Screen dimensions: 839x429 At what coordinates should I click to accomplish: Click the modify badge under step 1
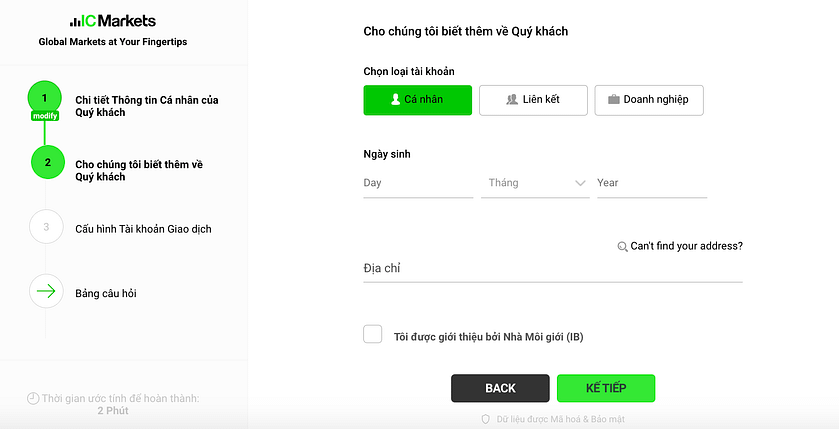click(x=45, y=116)
